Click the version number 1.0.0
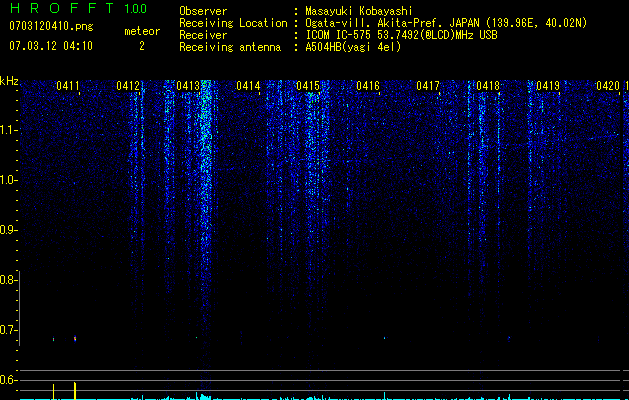Screen dimensions: 629x400 tap(136, 8)
